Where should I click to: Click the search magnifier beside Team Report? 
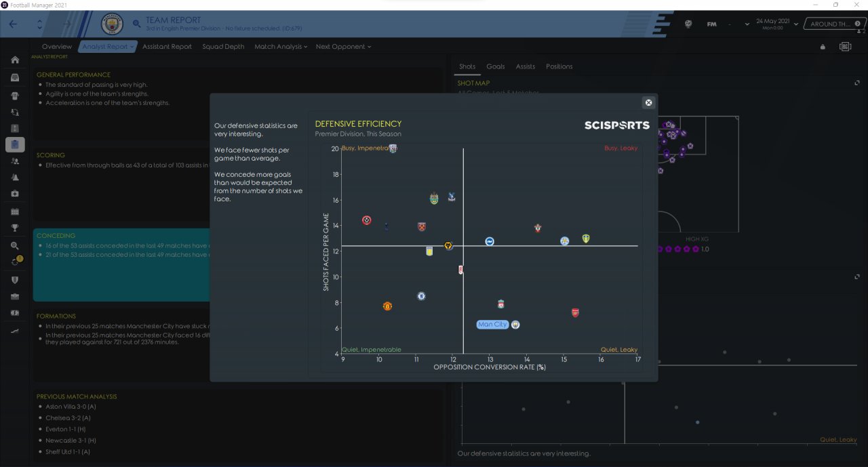pyautogui.click(x=136, y=24)
